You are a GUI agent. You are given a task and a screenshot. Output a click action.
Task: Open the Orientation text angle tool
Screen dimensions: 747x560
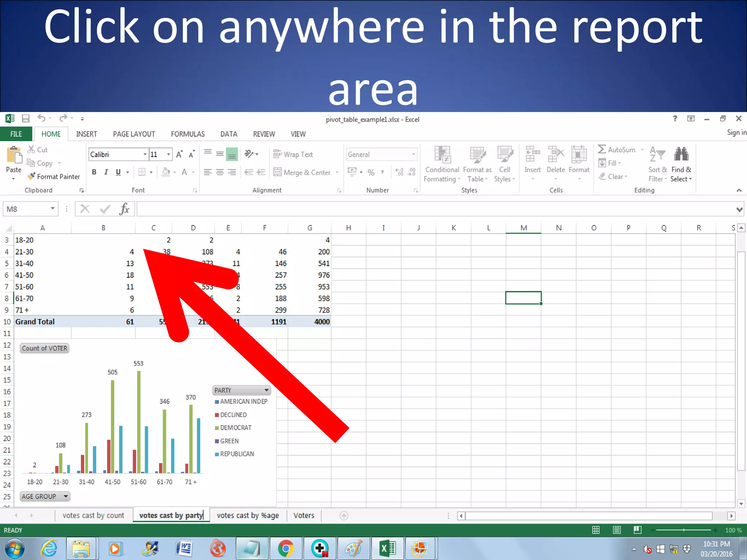pyautogui.click(x=251, y=154)
